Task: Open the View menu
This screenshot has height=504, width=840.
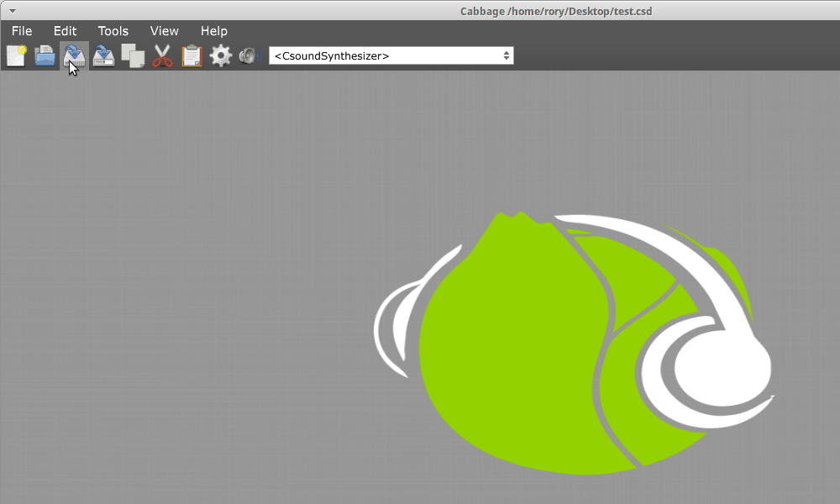Action: 164,31
